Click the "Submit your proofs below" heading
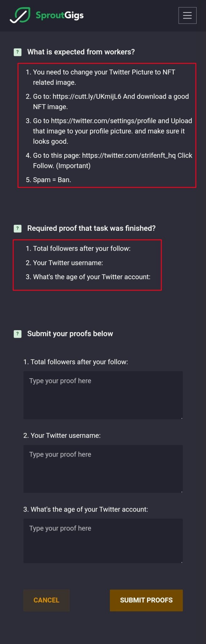This screenshot has height=644, width=206. tap(70, 334)
